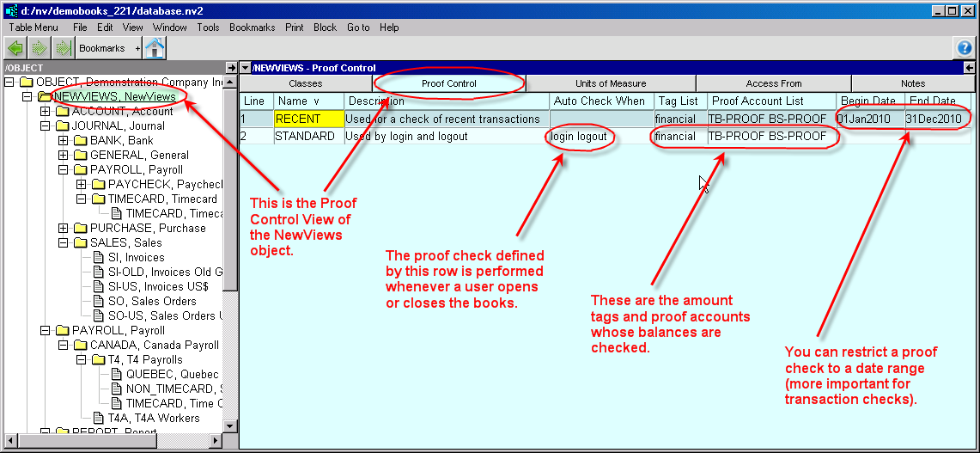Screen dimensions: 980x453
Task: Click the BANK folder icon
Action: tap(80, 140)
